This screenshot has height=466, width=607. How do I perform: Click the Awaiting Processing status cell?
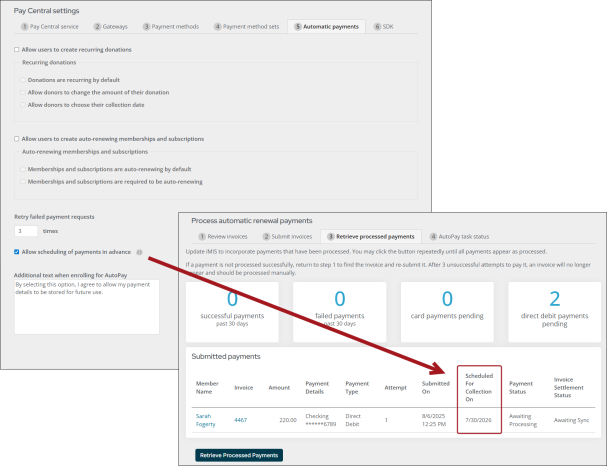[523, 420]
